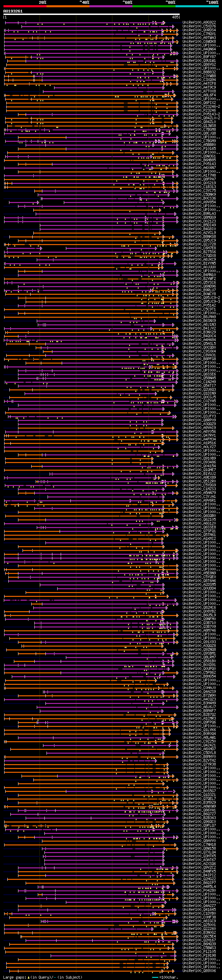Click the cyan ~100% identity legend bar

[x=197, y=6]
